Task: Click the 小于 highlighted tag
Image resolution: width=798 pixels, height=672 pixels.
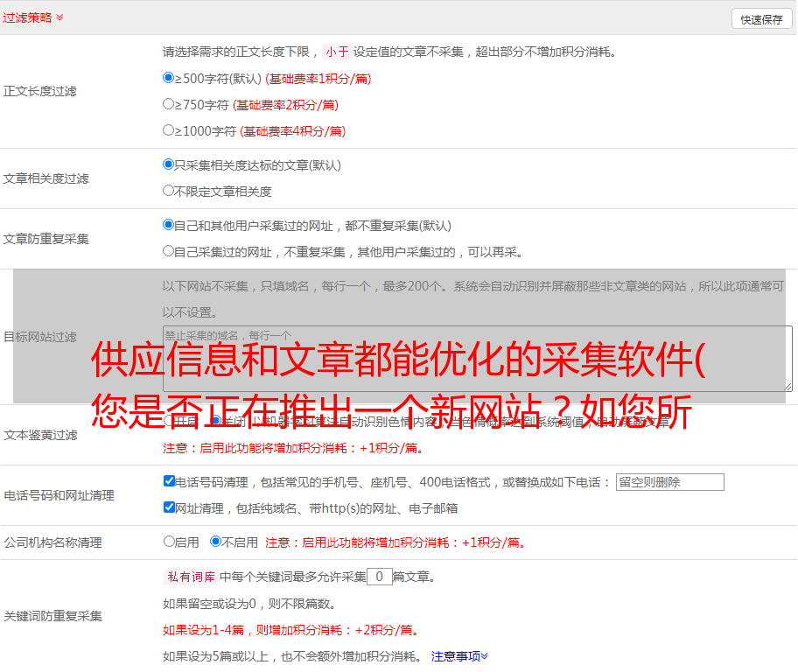Action: click(337, 52)
